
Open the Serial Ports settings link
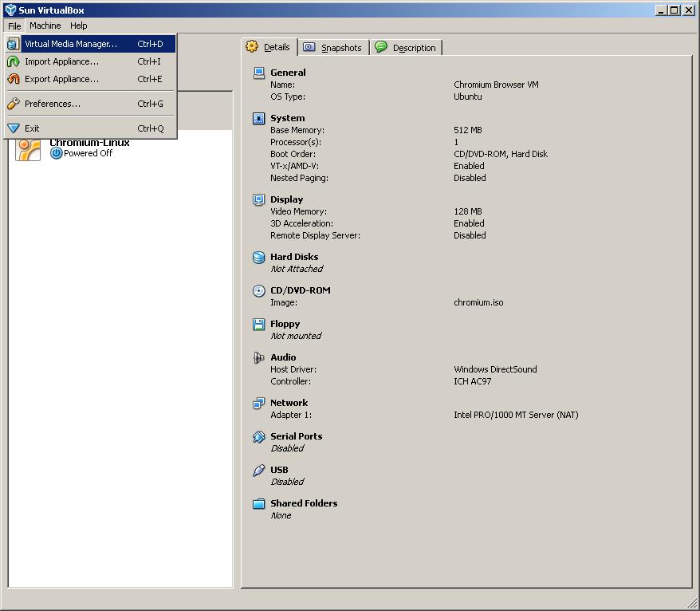coord(296,436)
